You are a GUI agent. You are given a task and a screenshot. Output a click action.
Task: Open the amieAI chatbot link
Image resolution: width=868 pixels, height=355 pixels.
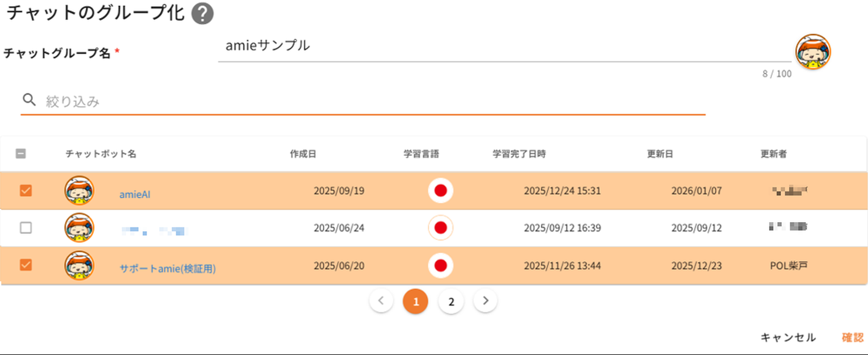(x=135, y=194)
